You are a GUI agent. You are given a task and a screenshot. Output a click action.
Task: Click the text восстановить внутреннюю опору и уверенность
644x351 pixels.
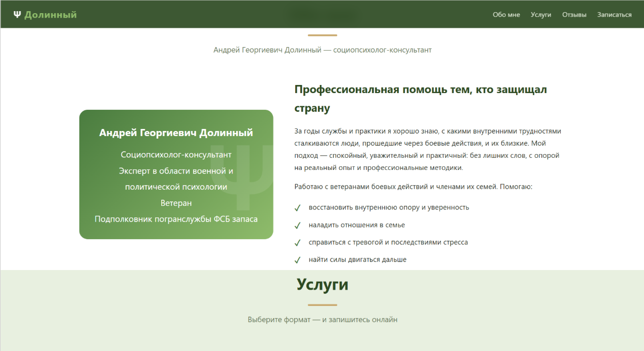tap(389, 207)
